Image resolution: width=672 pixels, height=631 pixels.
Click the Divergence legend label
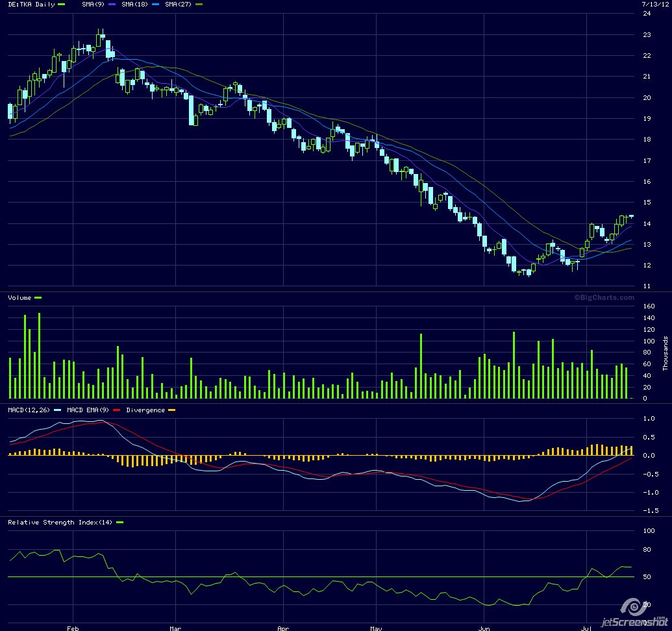pyautogui.click(x=145, y=410)
